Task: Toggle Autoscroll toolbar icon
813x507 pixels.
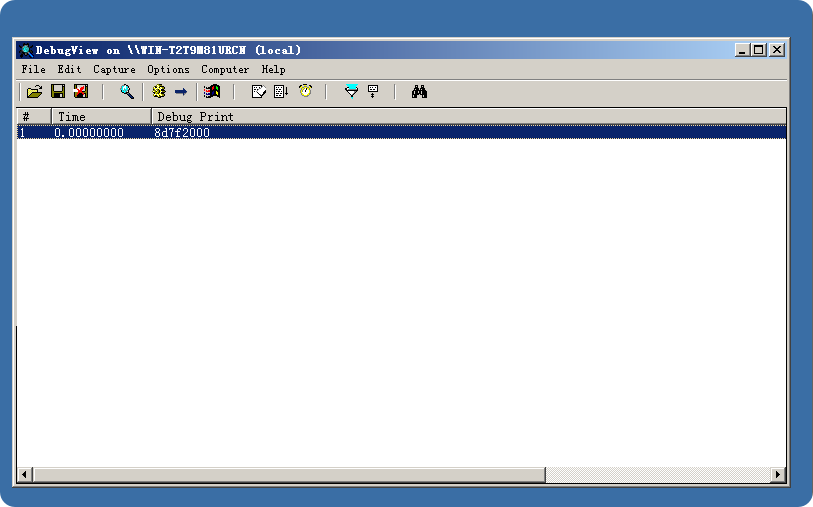Action: [281, 92]
